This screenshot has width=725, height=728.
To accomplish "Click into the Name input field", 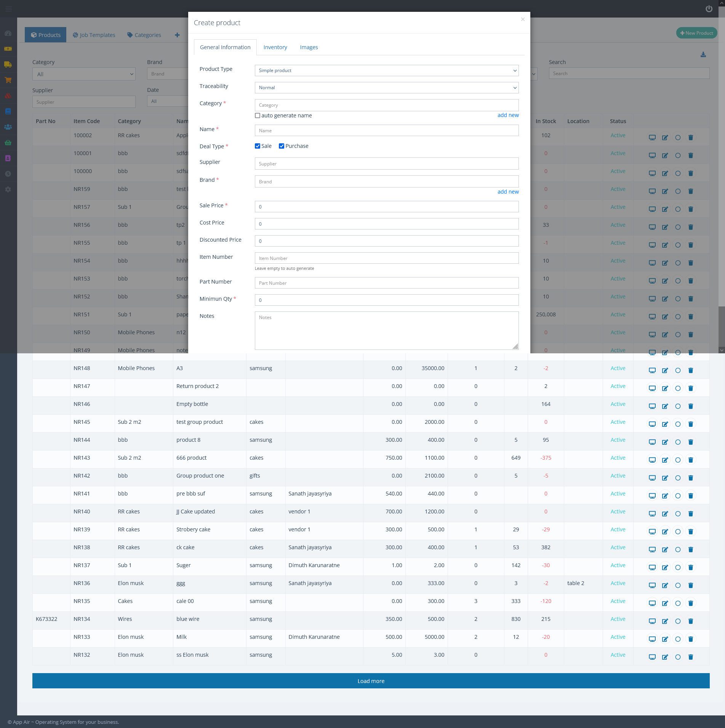I will coord(386,130).
